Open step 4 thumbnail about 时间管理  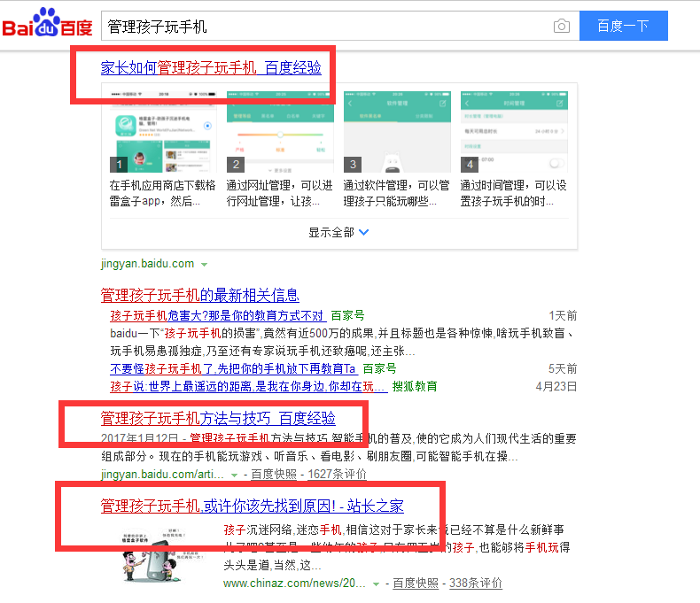(514, 132)
